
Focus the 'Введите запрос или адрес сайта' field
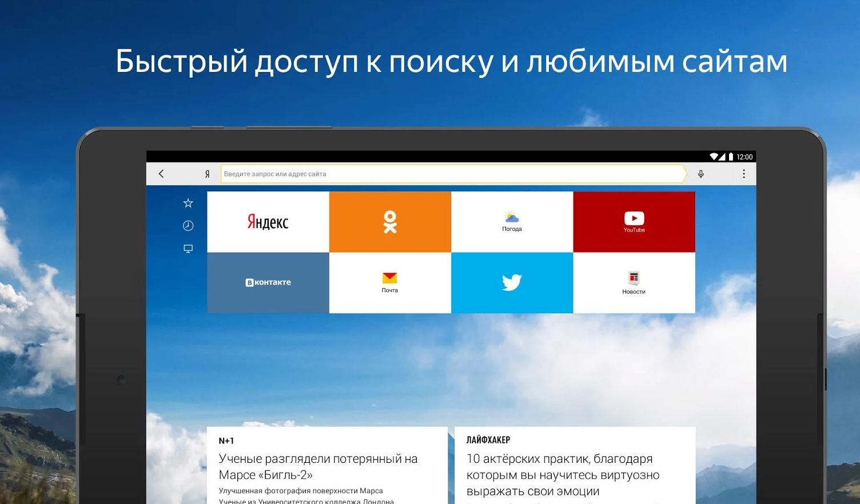(453, 174)
